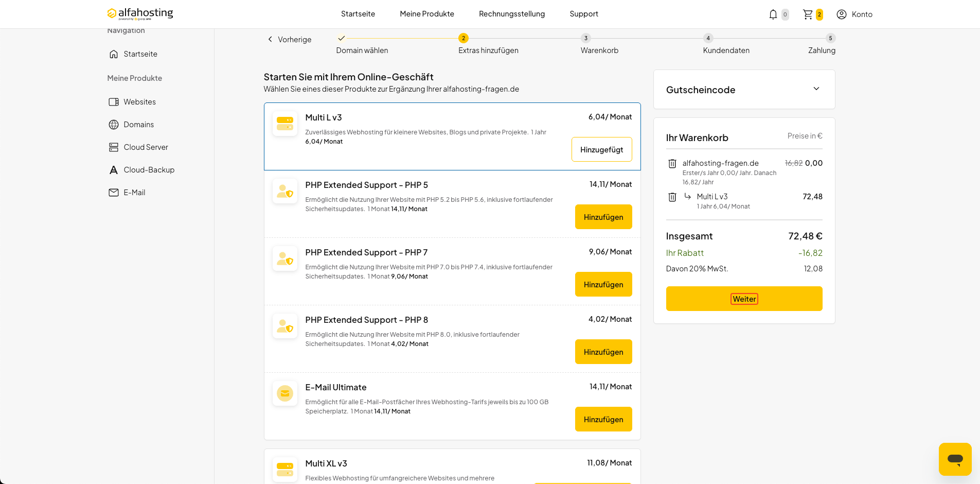The image size is (980, 484).
Task: Open notifications bell icon
Action: coord(773,14)
